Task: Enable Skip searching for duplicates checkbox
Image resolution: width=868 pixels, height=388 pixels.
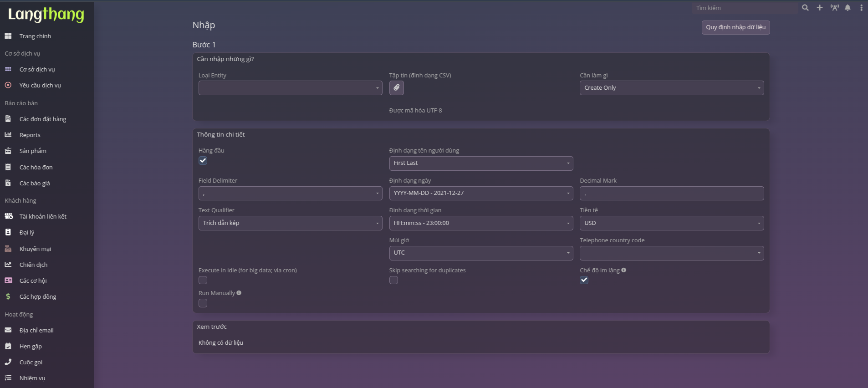Action: pyautogui.click(x=393, y=280)
